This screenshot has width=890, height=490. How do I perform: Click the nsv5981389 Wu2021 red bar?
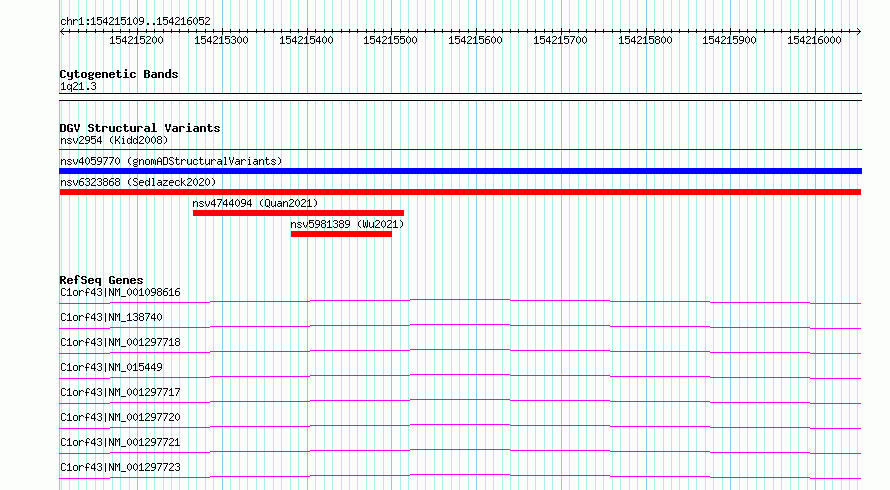click(x=341, y=234)
